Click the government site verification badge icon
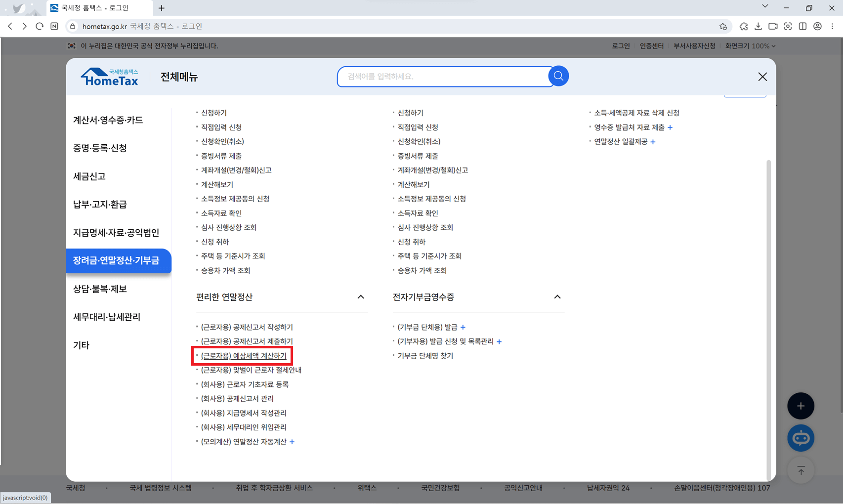The width and height of the screenshot is (843, 504). click(x=71, y=45)
